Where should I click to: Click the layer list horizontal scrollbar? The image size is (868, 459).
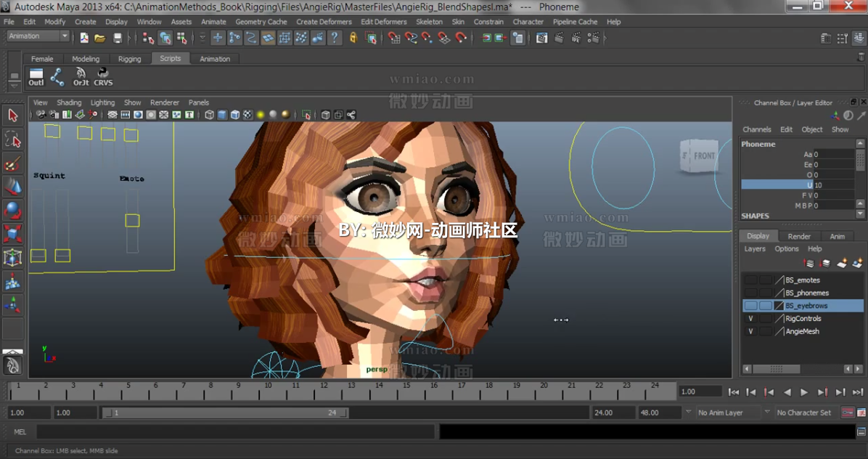[x=776, y=369]
